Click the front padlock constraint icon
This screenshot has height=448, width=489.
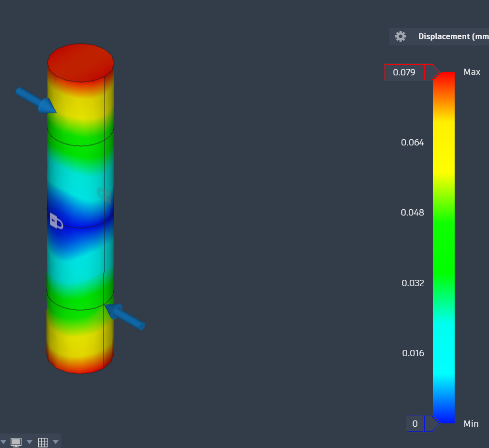coord(56,221)
